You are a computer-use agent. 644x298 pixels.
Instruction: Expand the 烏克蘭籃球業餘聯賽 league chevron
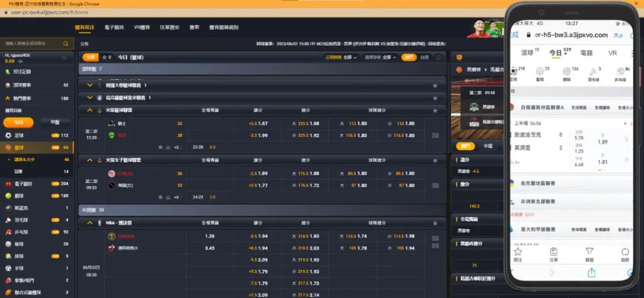click(x=89, y=97)
